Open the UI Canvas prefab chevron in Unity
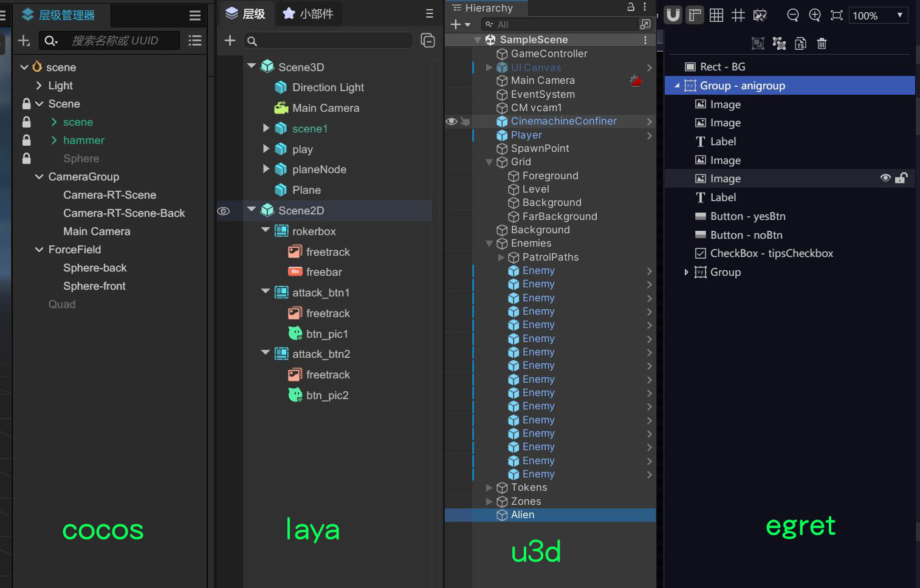The image size is (920, 588). point(649,68)
